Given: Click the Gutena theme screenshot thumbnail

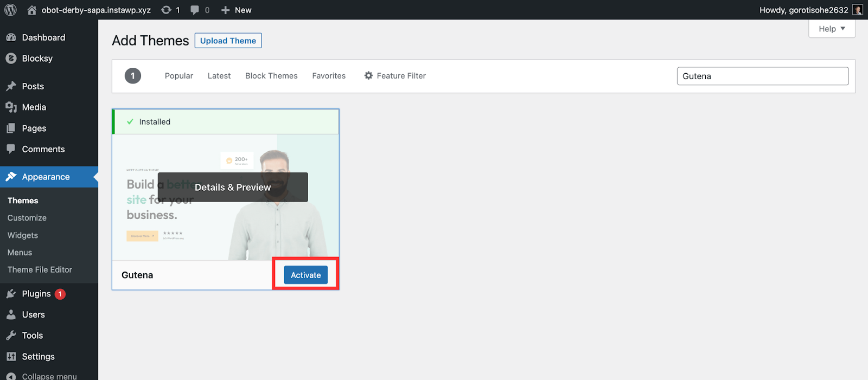Looking at the screenshot, I should tap(226, 197).
